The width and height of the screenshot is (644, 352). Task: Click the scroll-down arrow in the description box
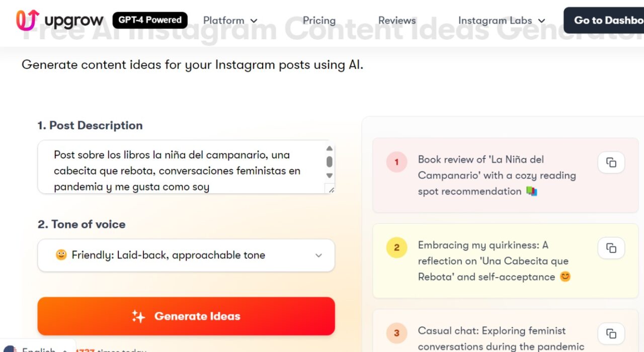(x=330, y=176)
